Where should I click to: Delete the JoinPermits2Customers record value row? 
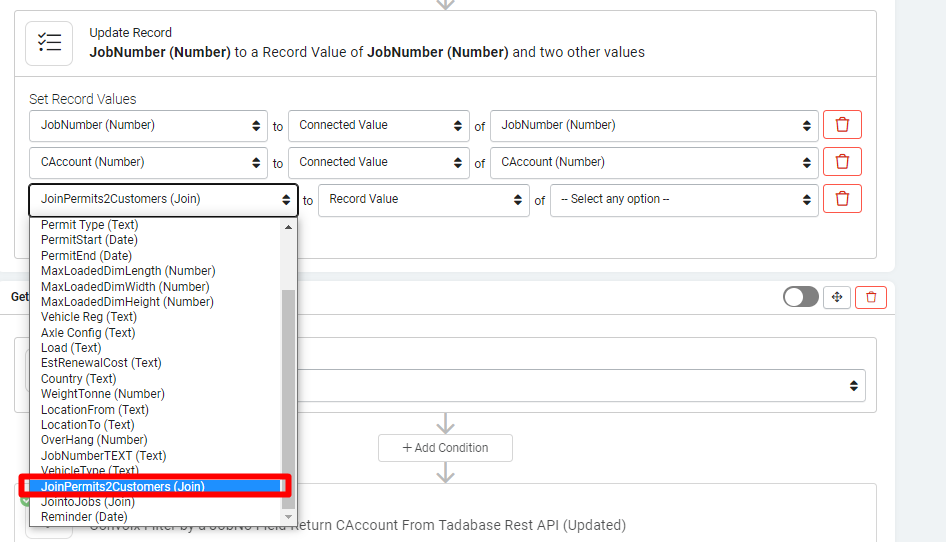(842, 199)
